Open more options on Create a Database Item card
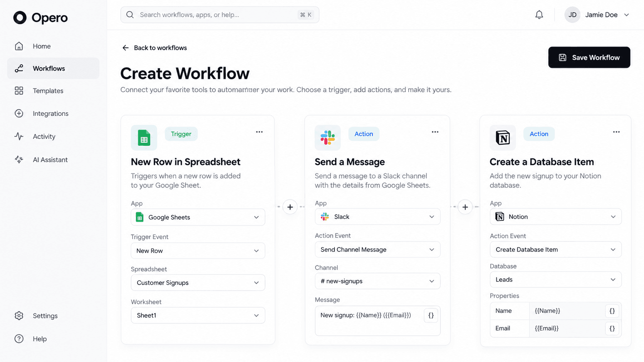The height and width of the screenshot is (362, 644). [616, 132]
